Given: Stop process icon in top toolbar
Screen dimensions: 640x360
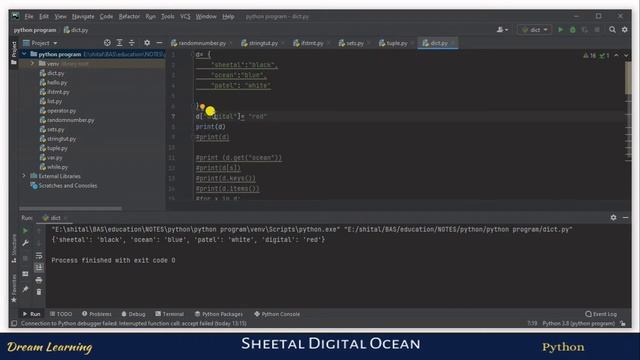Looking at the screenshot, I should 597,30.
